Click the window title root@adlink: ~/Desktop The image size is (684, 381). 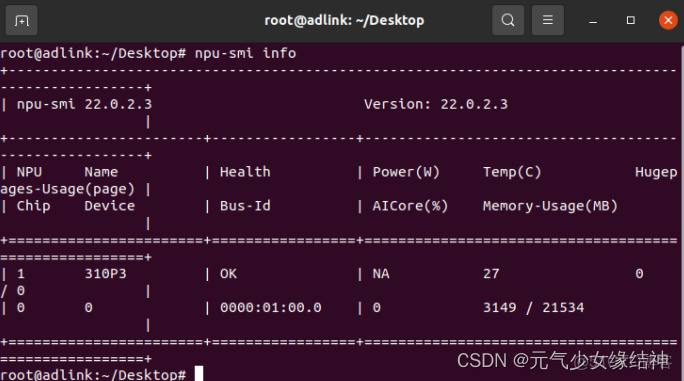[x=344, y=20]
